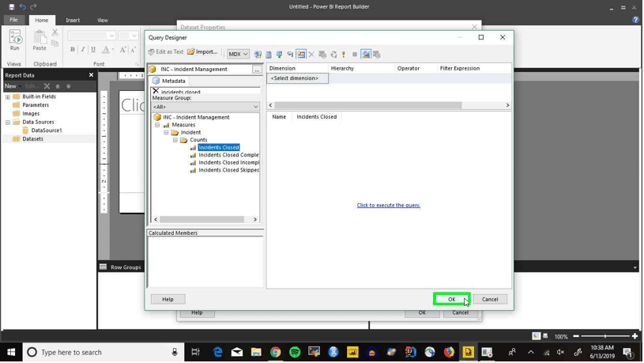Click OK in the Query Designer
This screenshot has height=363, width=644.
pos(451,299)
